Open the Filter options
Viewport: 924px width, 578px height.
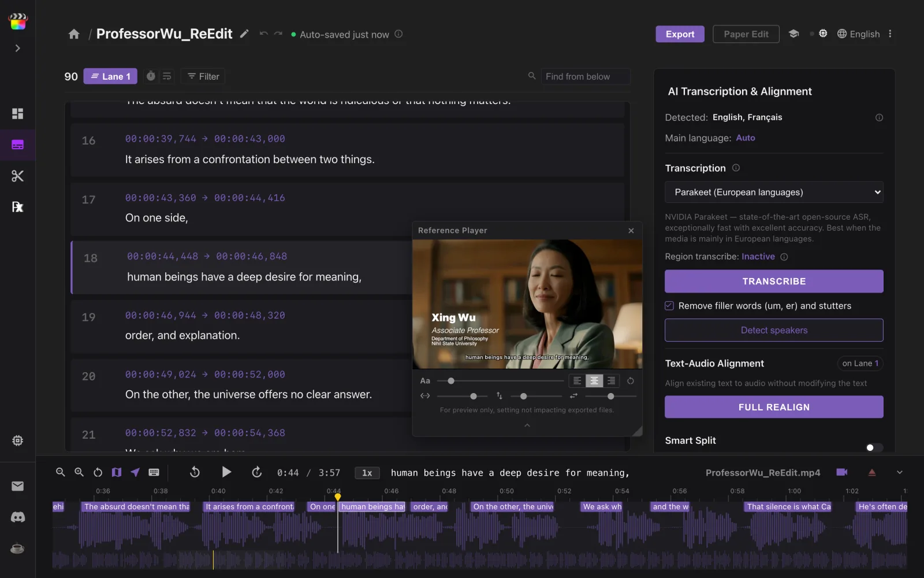coord(203,76)
